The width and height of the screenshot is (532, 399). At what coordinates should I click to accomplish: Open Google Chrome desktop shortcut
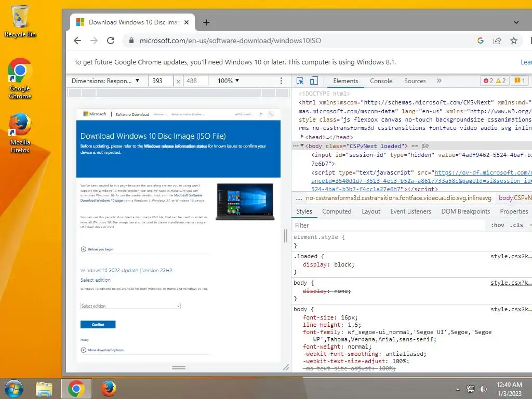coord(20,78)
